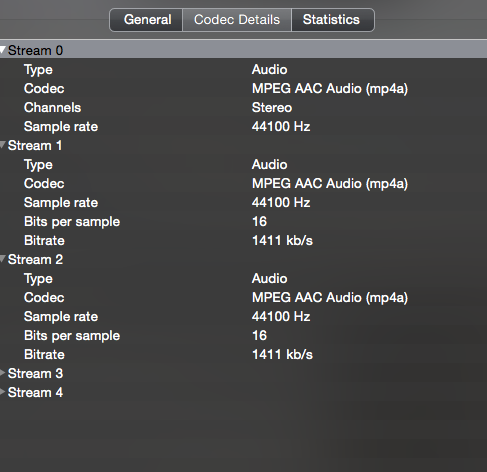Click Stream 0 Channels Stereo value
The width and height of the screenshot is (487, 472).
272,107
